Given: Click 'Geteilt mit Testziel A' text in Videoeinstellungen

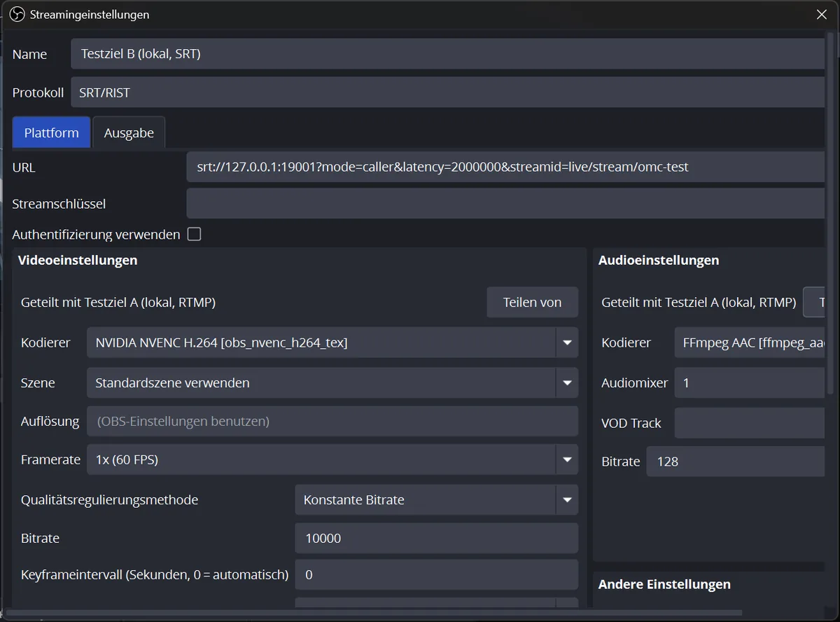Looking at the screenshot, I should pyautogui.click(x=118, y=303).
